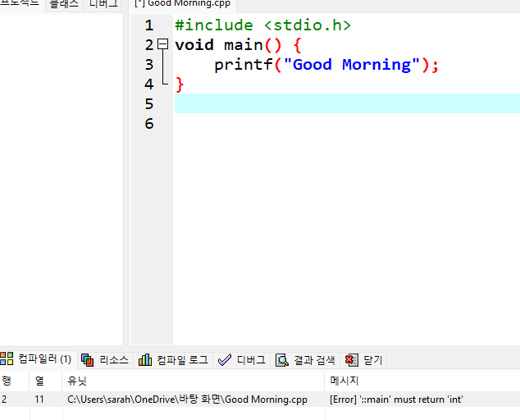
Task: Click the 유닛 column header
Action: tap(76, 381)
